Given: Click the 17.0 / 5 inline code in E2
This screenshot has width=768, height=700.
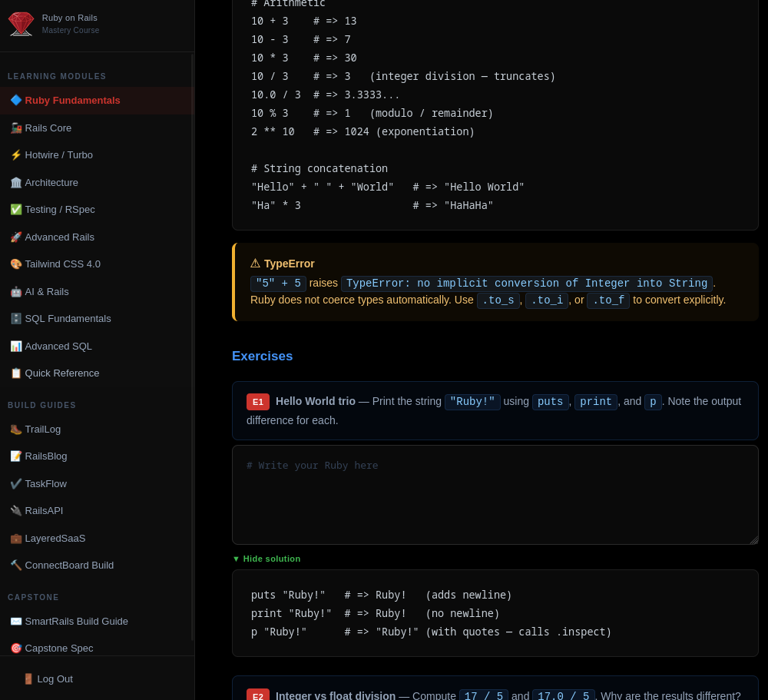Looking at the screenshot, I should click(x=563, y=695).
